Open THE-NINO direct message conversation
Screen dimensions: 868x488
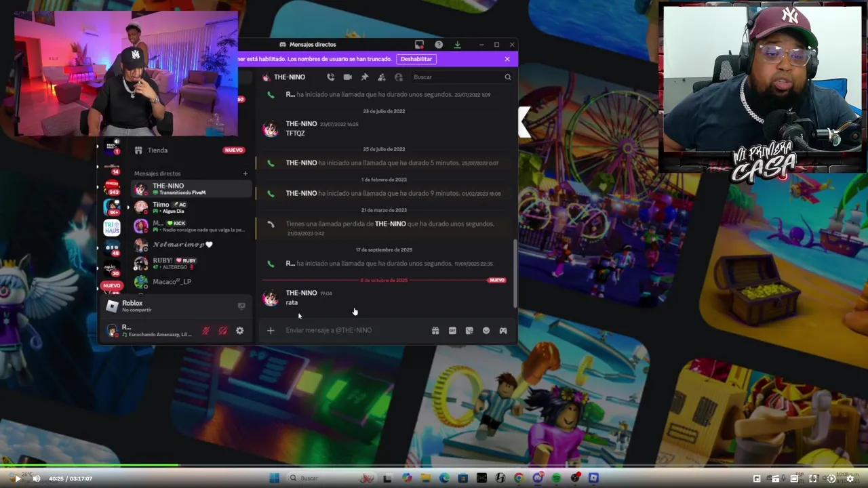click(191, 188)
